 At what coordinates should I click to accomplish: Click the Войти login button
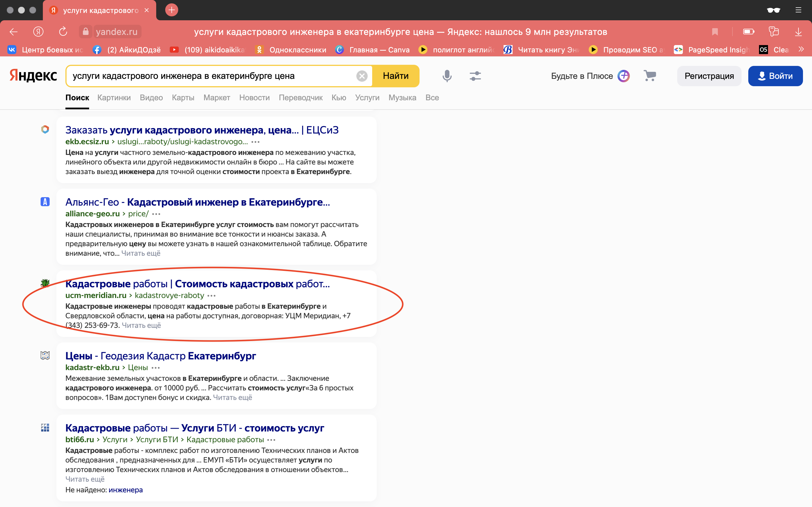(x=775, y=76)
